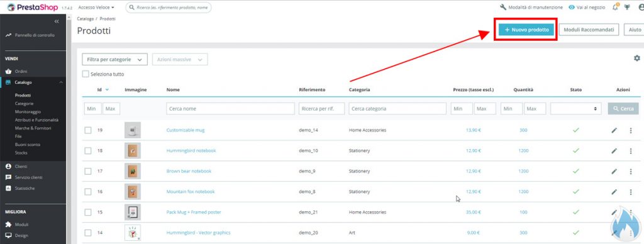Click the table settings gear icon
The width and height of the screenshot is (644, 244).
pyautogui.click(x=636, y=58)
